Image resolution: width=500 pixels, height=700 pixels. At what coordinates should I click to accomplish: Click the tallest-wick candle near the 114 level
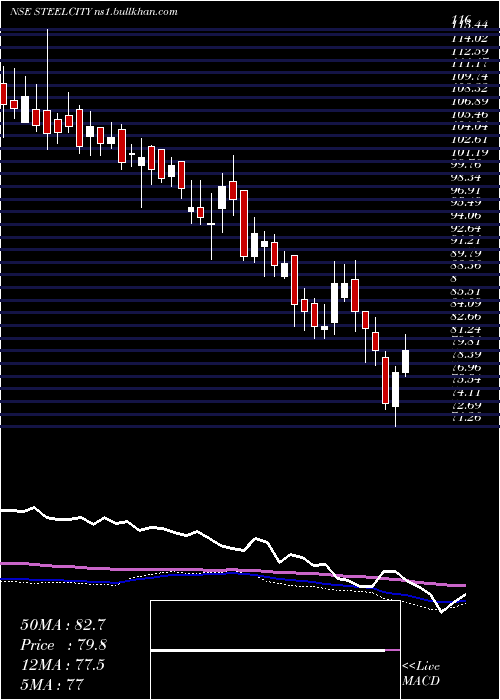47,121
